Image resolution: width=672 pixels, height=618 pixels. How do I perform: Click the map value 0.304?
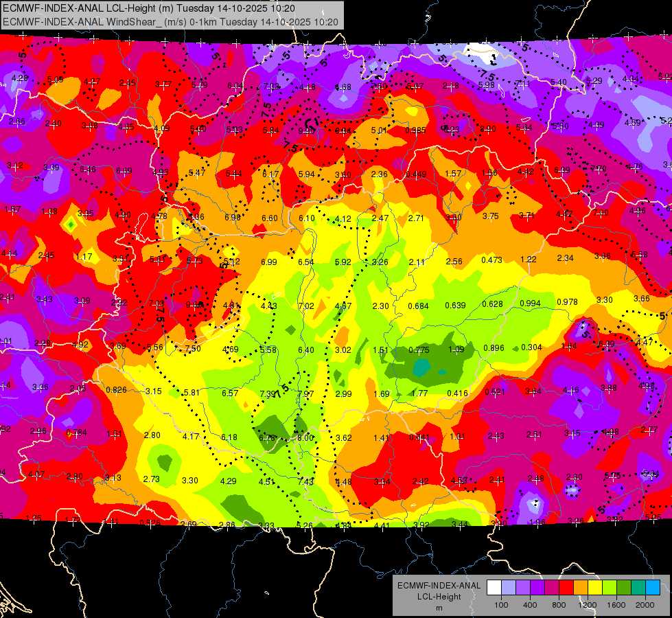[x=531, y=347]
